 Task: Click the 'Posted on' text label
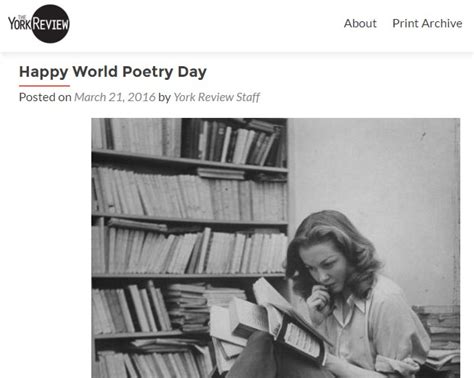coord(45,97)
